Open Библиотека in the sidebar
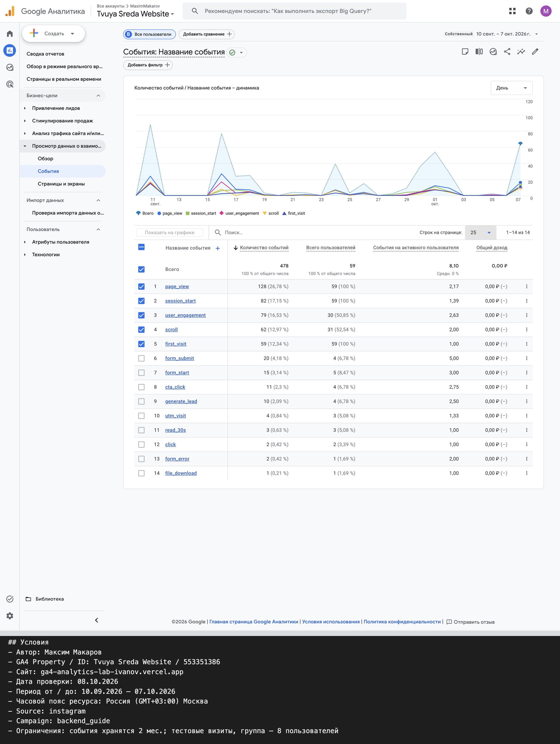This screenshot has height=744, width=560. coord(49,599)
